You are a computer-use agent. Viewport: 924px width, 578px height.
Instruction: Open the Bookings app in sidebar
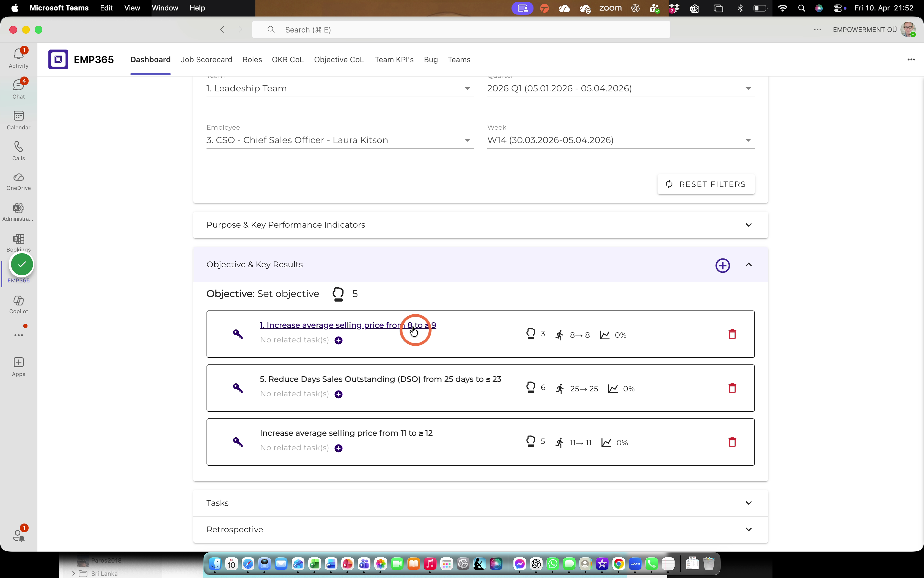18,243
